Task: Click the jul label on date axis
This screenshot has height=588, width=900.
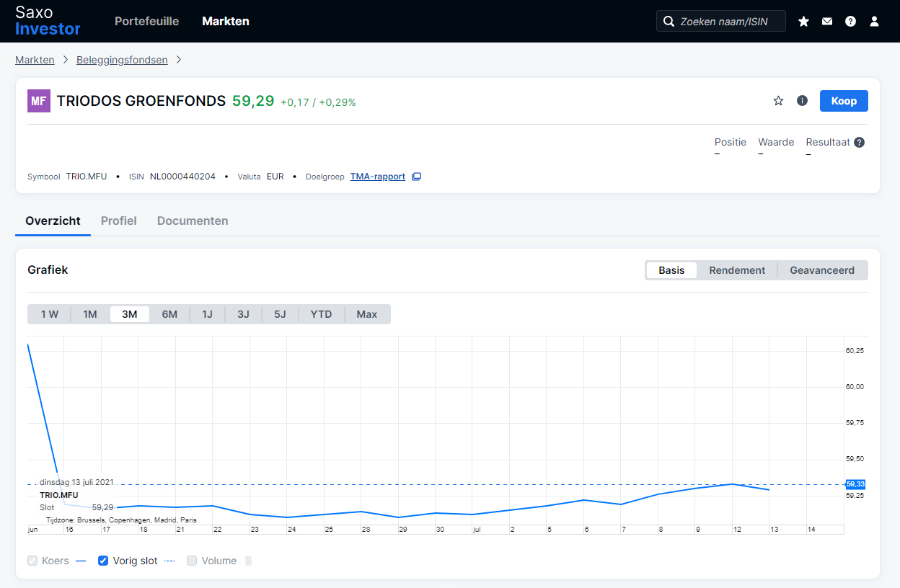Action: (x=476, y=530)
